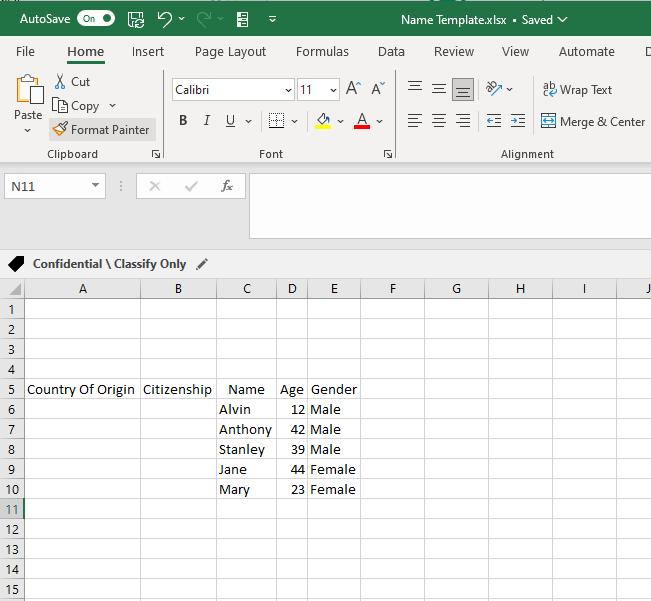Edit the Confidential sensitivity label pencil

coord(202,264)
